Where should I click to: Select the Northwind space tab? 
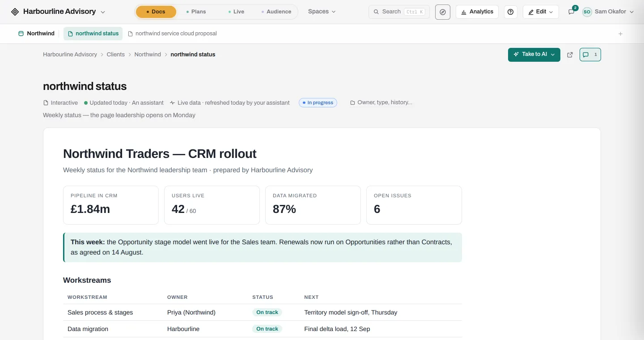click(36, 34)
